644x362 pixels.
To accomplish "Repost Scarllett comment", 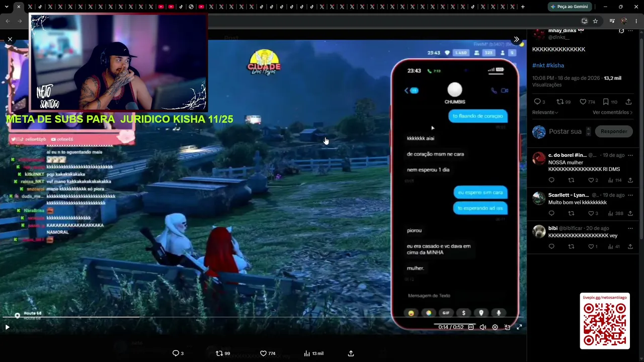I will [571, 213].
